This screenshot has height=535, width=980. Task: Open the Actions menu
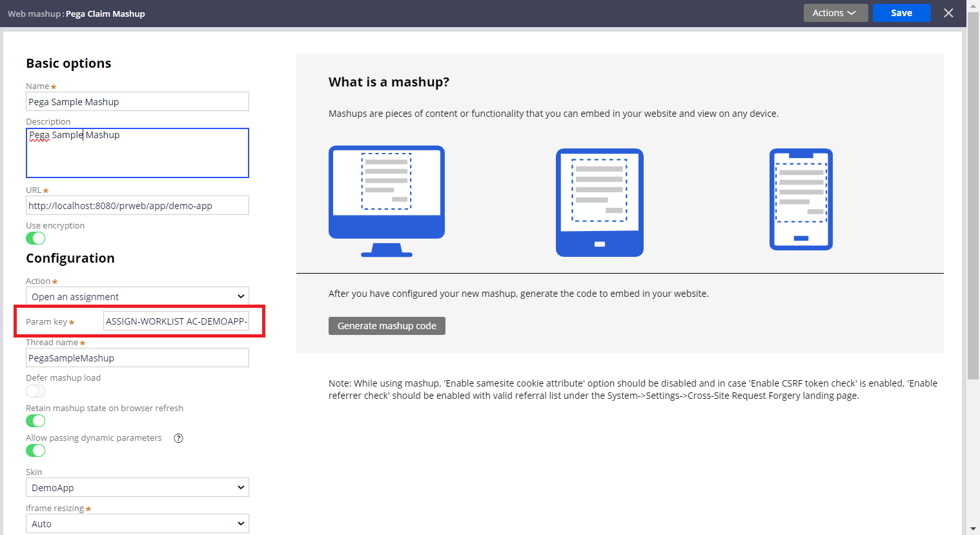pyautogui.click(x=835, y=13)
